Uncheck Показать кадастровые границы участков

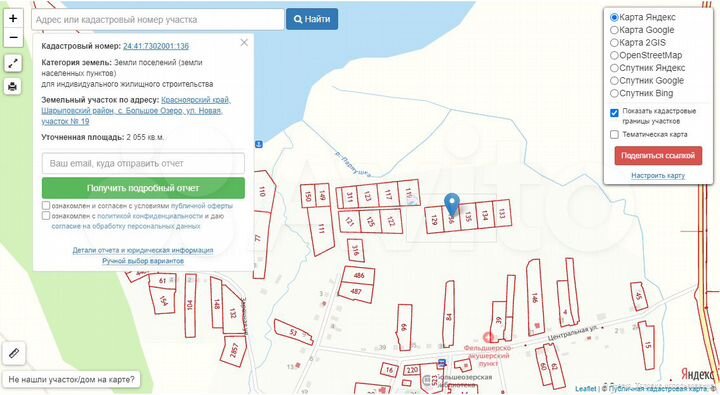[x=614, y=113]
